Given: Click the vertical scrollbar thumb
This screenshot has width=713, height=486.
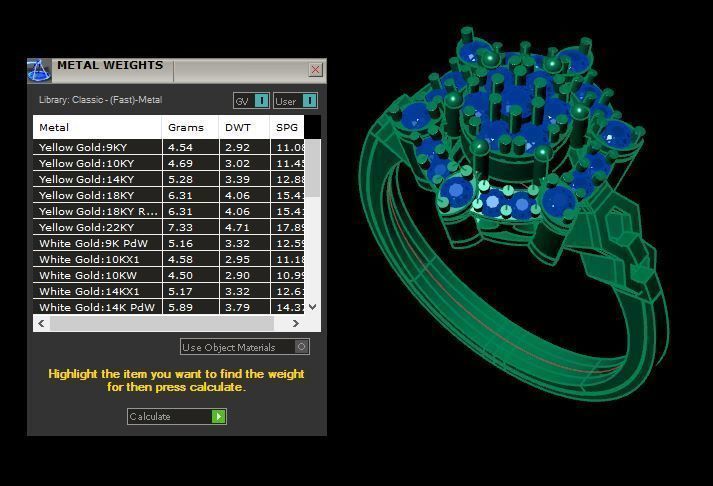Looking at the screenshot, I should (x=312, y=168).
